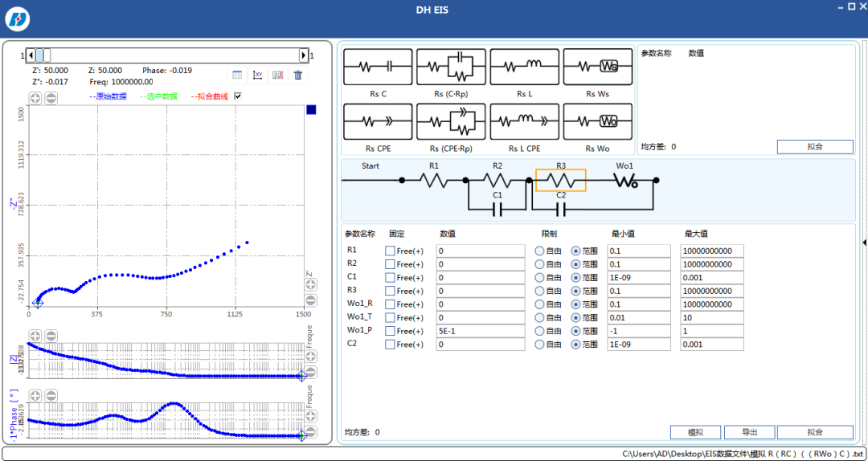The height and width of the screenshot is (461, 868).
Task: Click the trash delete icon
Action: pyautogui.click(x=298, y=75)
